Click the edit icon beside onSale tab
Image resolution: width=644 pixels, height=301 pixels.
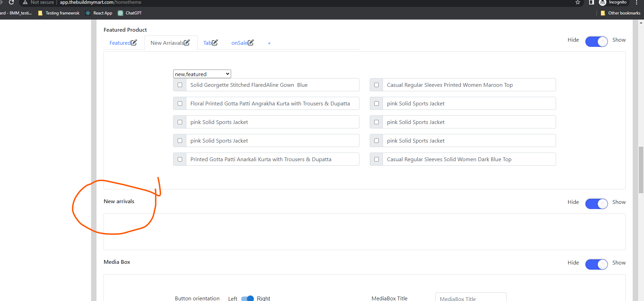click(251, 43)
